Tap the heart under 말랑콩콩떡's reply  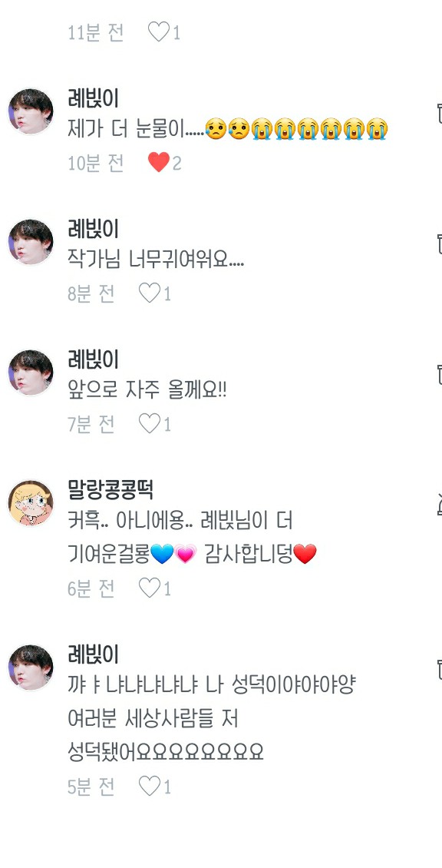pyautogui.click(x=150, y=588)
